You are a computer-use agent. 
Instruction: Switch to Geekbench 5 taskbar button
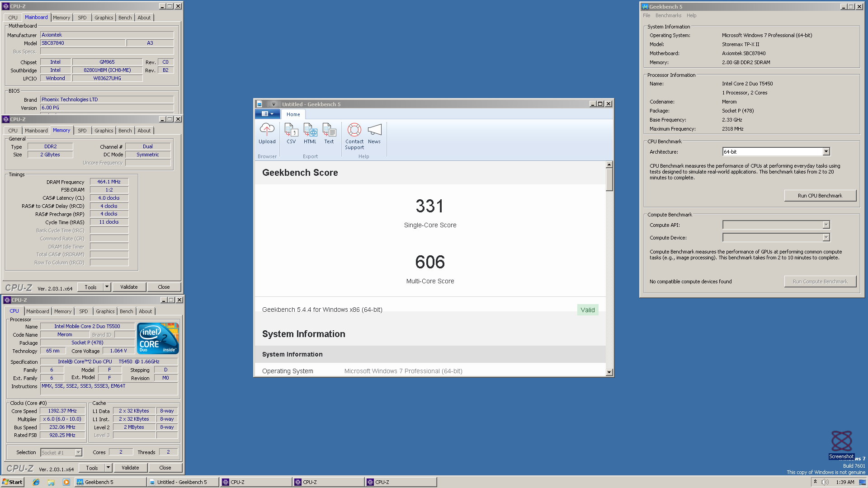coord(109,482)
